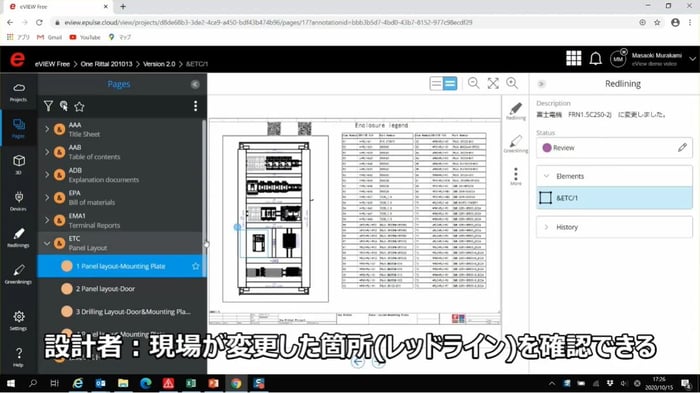This screenshot has width=700, height=393.
Task: Open the Maps bookmark
Action: [x=120, y=38]
